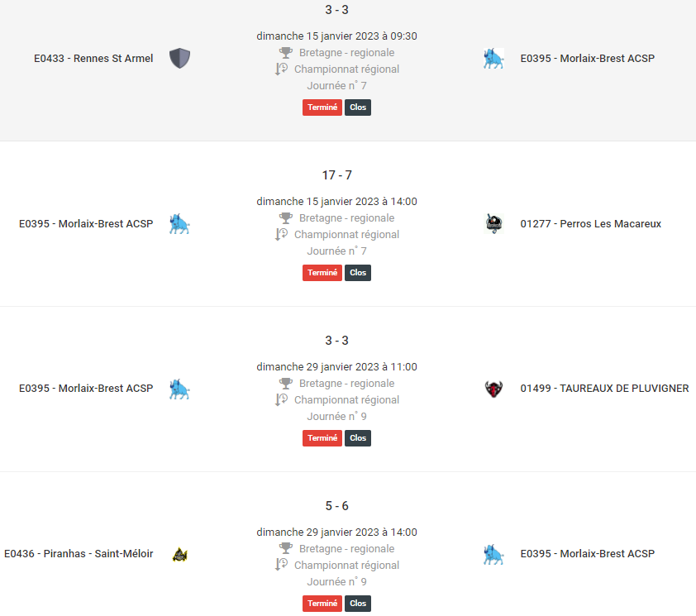Click the Taureaux de Pluvigner bull logo
Screen dimensions: 696x616
click(493, 389)
